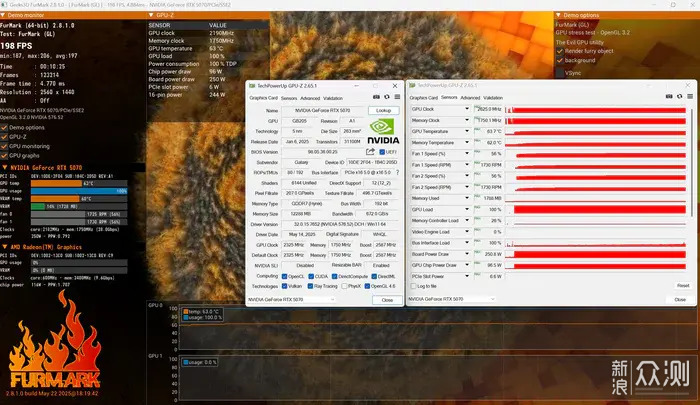Click the GPU temp orange bar in FurMark
The image size is (700, 405).
point(56,184)
